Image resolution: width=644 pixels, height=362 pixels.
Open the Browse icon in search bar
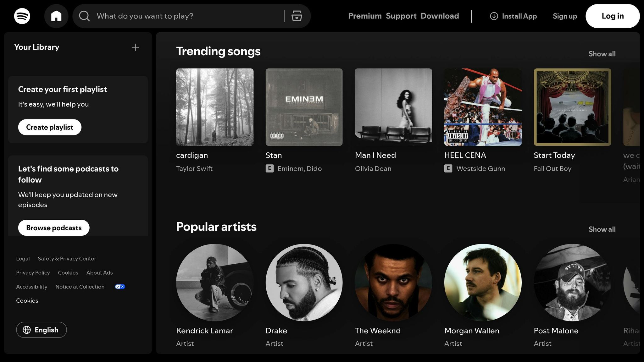[297, 16]
